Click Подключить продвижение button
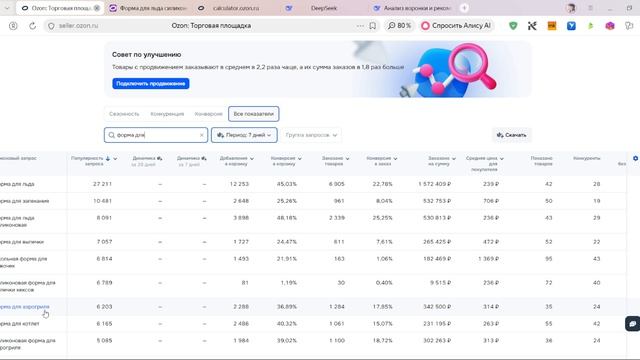This screenshot has width=640, height=360. point(151,84)
